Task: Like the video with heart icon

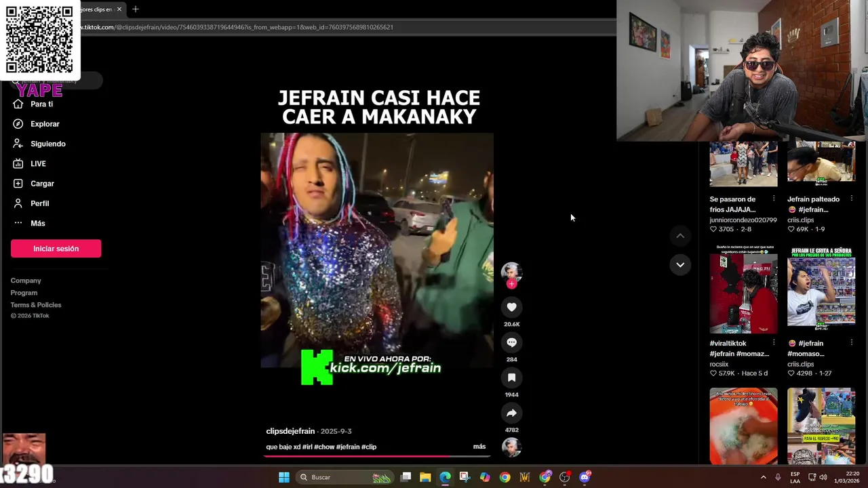Action: click(x=511, y=307)
